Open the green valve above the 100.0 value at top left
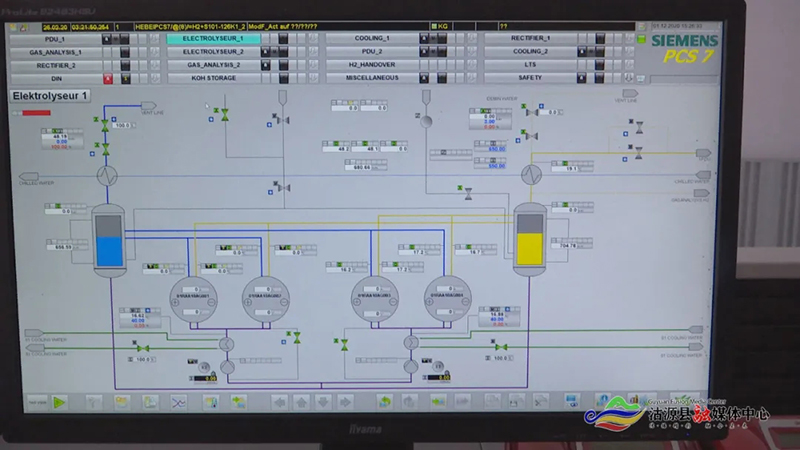 pos(104,121)
